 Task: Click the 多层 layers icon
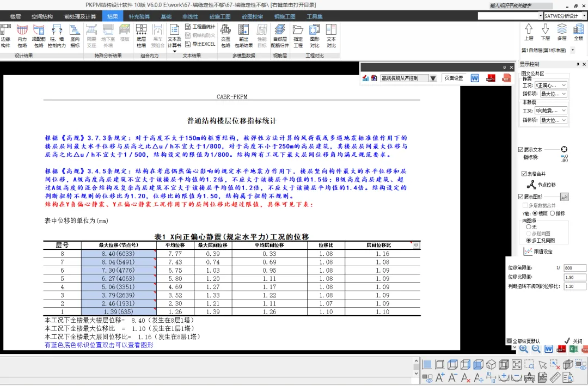point(562,32)
